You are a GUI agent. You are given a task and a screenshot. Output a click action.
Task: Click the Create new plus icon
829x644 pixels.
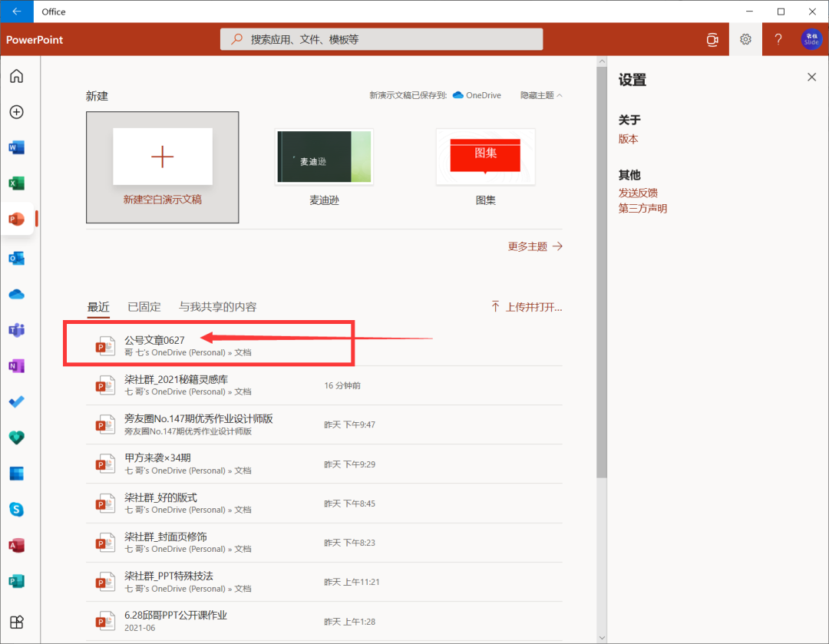16,112
